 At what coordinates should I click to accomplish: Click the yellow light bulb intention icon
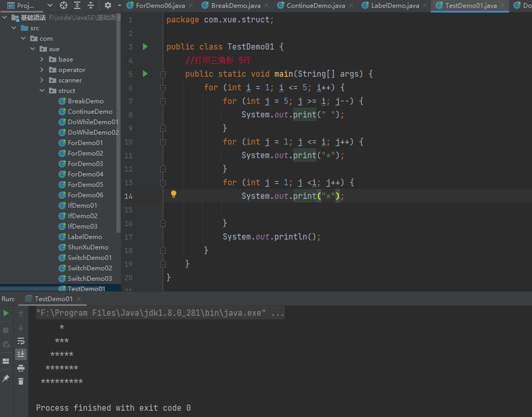(174, 195)
